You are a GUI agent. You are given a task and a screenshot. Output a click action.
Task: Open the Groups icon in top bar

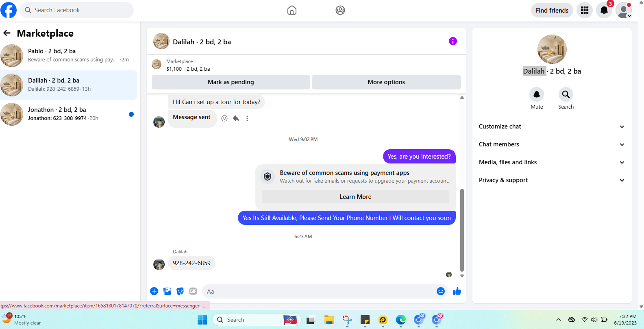point(340,10)
